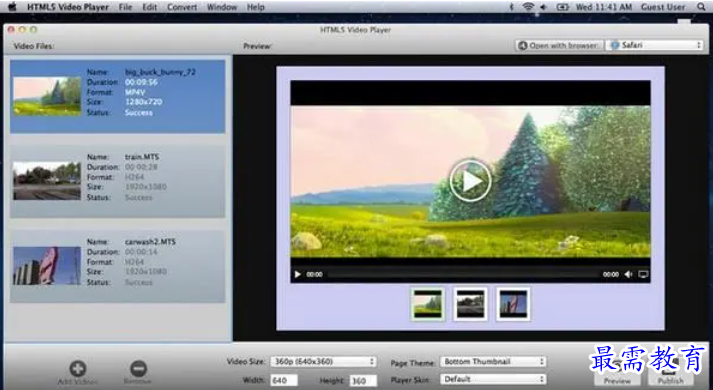Click the MP4V format value
The width and height of the screenshot is (713, 390).
(x=135, y=92)
